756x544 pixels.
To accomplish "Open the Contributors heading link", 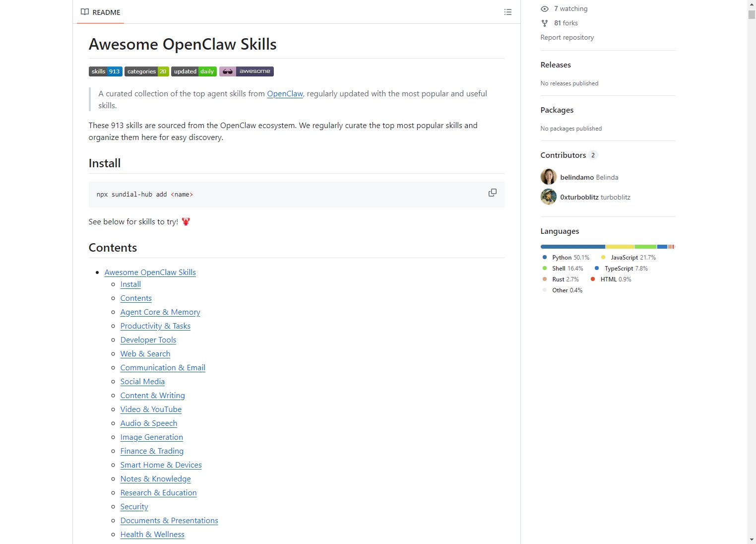I will pyautogui.click(x=569, y=155).
